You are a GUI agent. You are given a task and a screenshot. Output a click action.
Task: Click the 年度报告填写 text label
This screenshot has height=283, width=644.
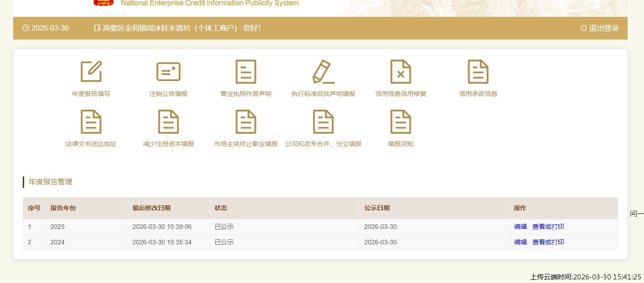[x=91, y=94]
